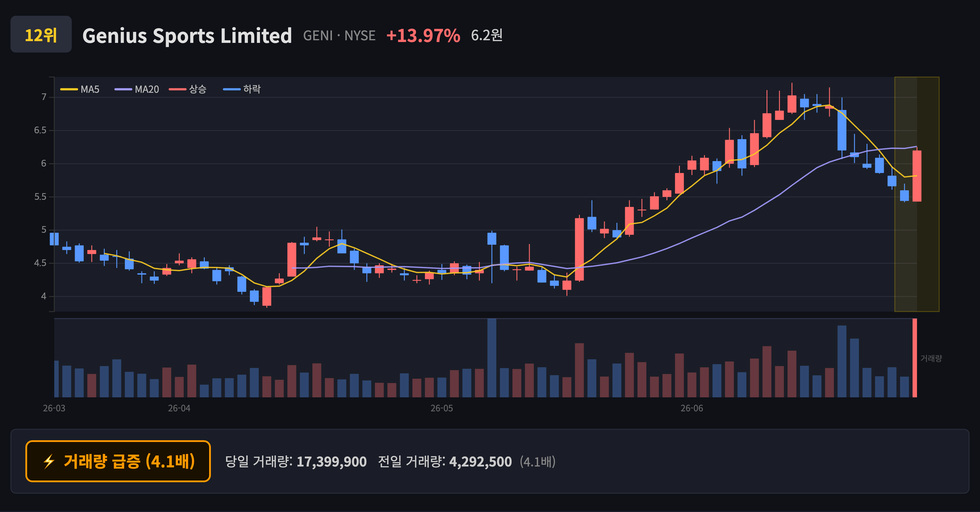
Task: Click the 5 price axis label
Action: tap(44, 230)
